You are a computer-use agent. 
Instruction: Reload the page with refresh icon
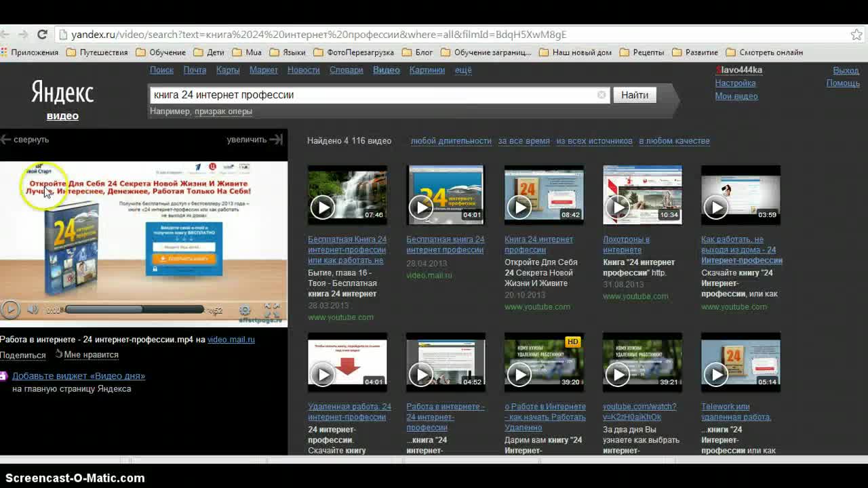42,35
